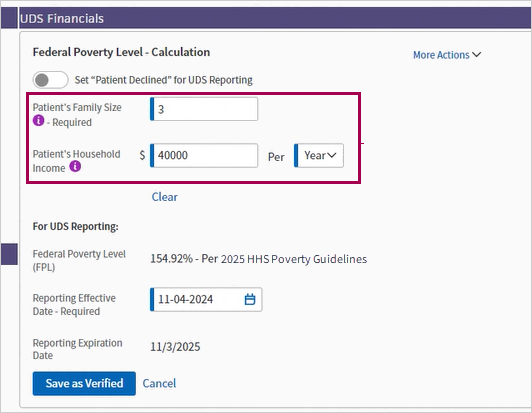Click the chevron beside More Actions
The image size is (532, 413).
point(476,55)
